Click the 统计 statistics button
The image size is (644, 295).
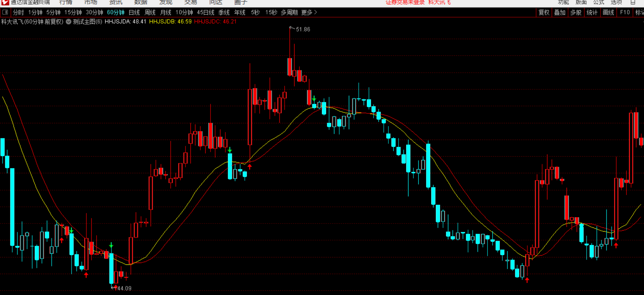point(592,12)
